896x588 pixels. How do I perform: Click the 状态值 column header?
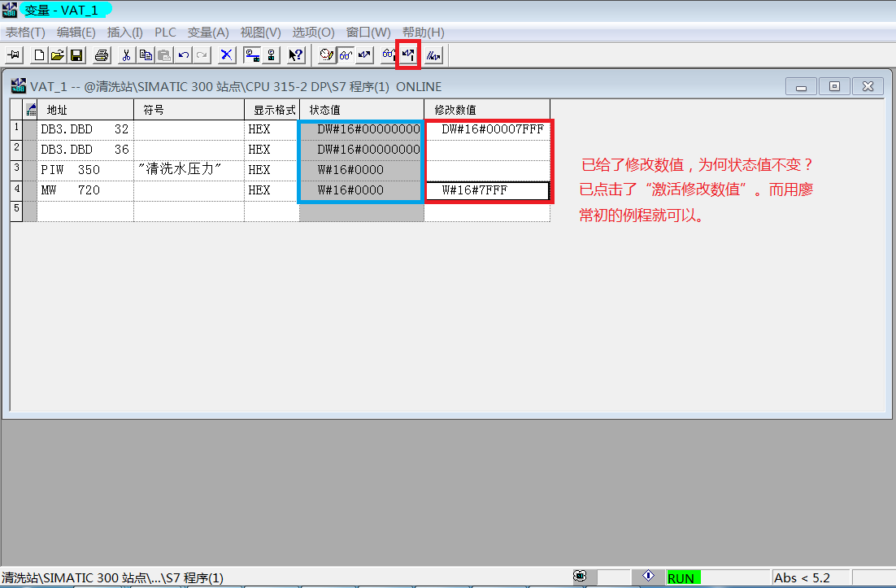[x=362, y=110]
